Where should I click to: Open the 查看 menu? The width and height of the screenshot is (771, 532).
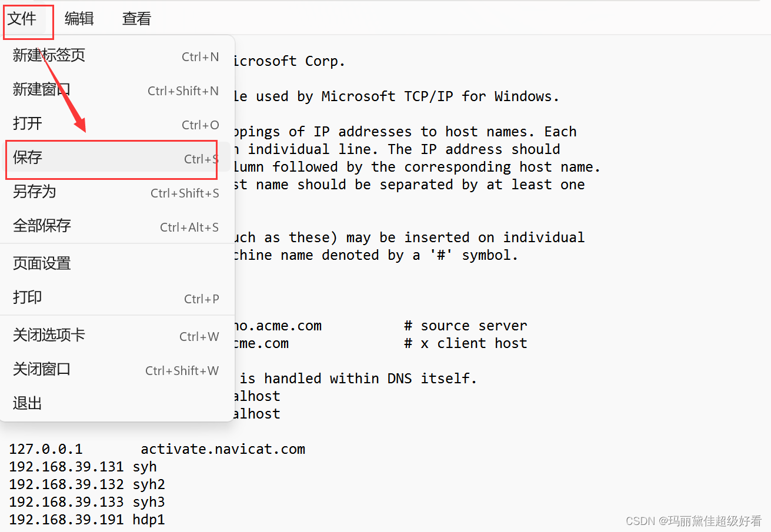tap(136, 19)
